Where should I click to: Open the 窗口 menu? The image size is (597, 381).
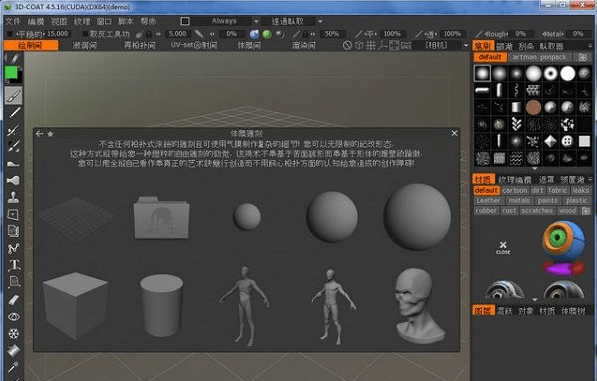point(104,21)
